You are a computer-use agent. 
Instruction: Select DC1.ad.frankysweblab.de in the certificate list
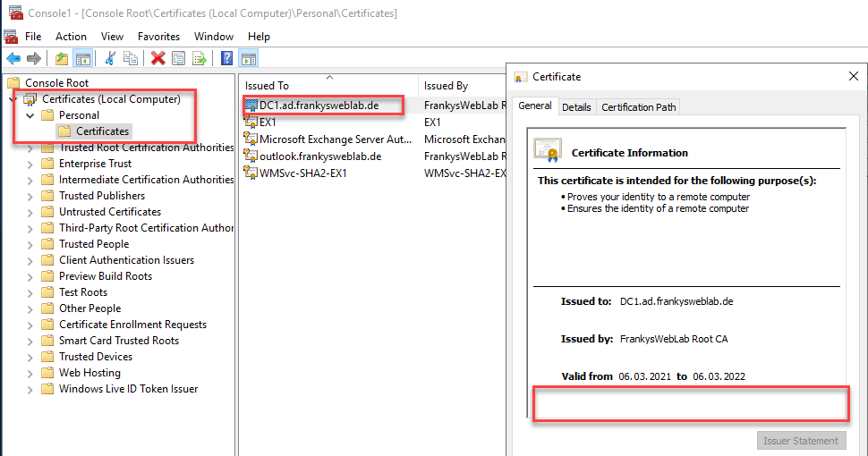(x=319, y=106)
